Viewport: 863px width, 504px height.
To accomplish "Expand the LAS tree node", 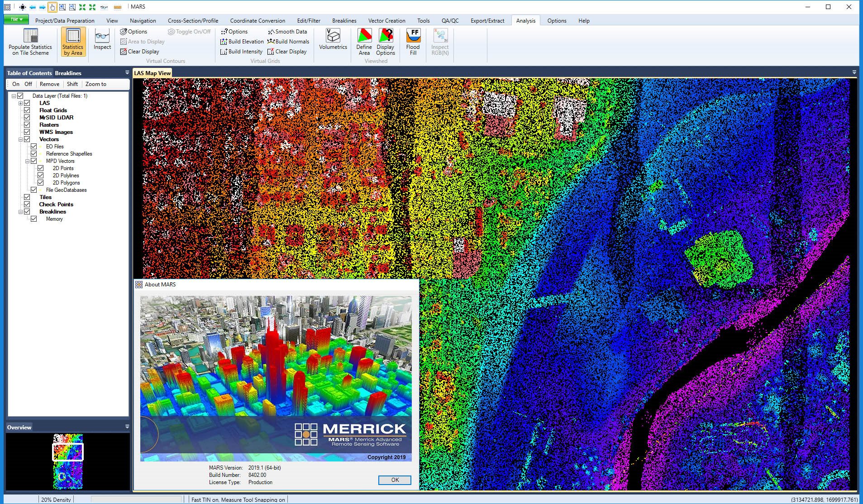I will pos(20,103).
